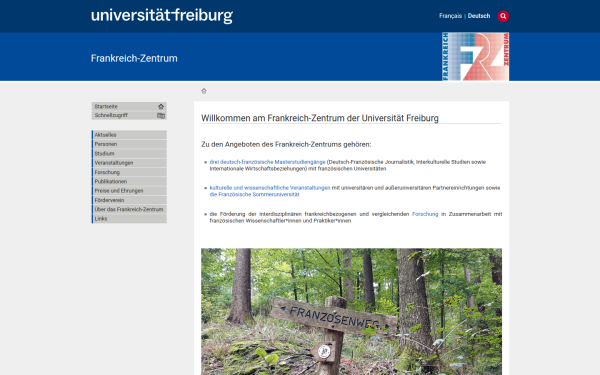Follow kulturelle und wissenschaftliche Veranstaltungen link

click(270, 188)
